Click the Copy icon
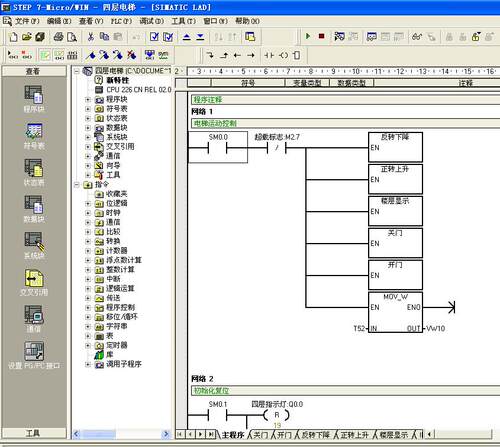The height and width of the screenshot is (447, 500). pos(105,37)
